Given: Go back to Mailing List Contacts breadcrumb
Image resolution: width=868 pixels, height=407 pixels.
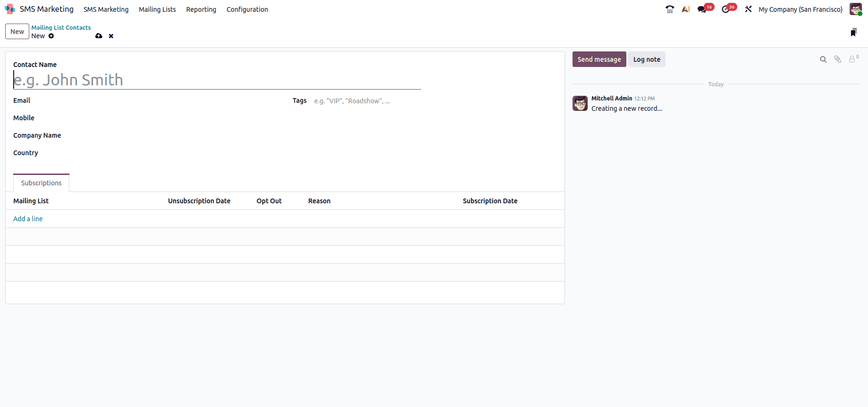Looking at the screenshot, I should (61, 28).
